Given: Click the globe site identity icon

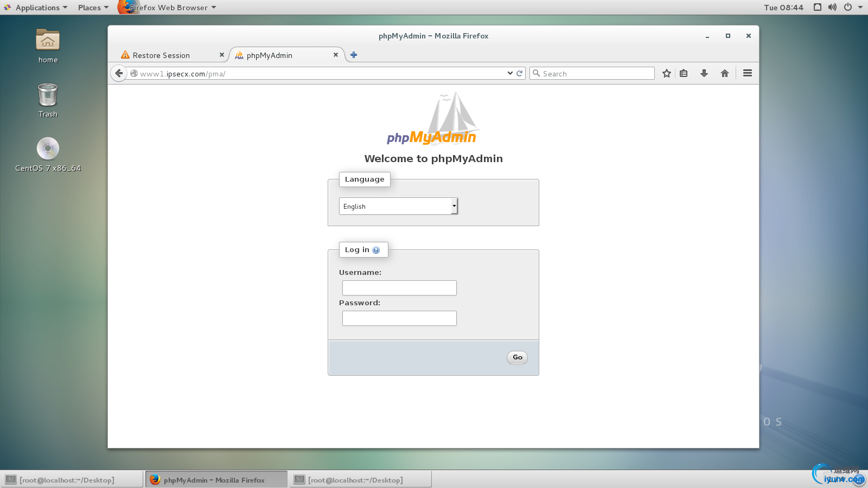Looking at the screenshot, I should [x=134, y=73].
